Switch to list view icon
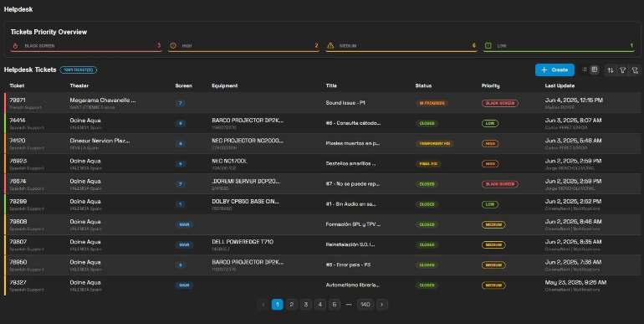Screen dimensions: 644x324 (x=584, y=69)
